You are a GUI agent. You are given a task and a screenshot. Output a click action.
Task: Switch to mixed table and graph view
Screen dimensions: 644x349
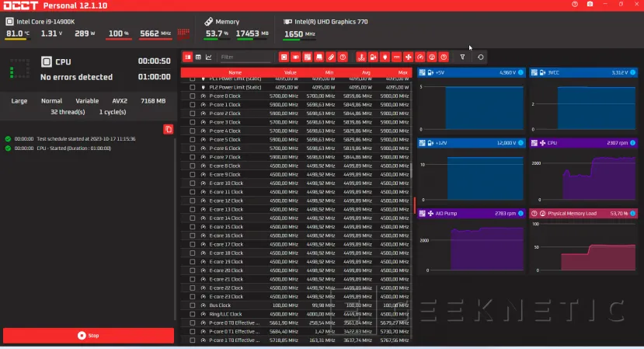click(x=188, y=58)
